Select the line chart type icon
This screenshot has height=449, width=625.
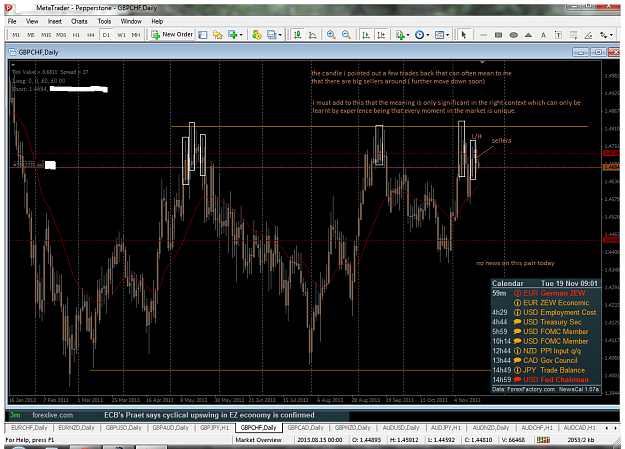313,35
